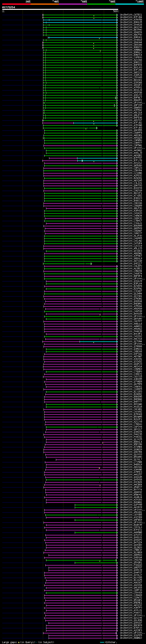146x644 pixels.
Task: Open hit UniRef100_B9RXK1
Action: pyautogui.click(x=131, y=37)
